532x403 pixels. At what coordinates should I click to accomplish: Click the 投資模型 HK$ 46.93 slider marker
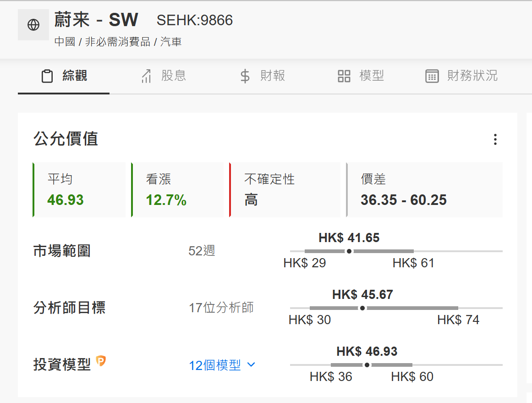367,365
